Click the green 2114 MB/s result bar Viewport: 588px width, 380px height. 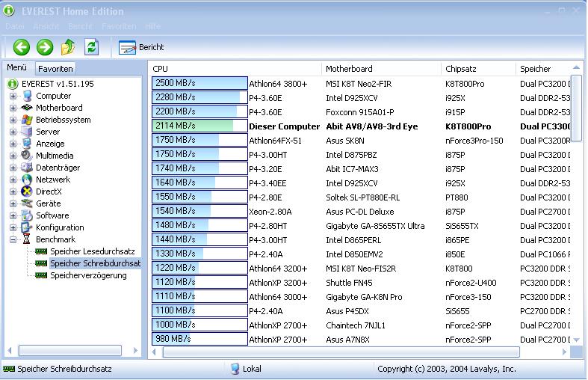click(x=199, y=126)
